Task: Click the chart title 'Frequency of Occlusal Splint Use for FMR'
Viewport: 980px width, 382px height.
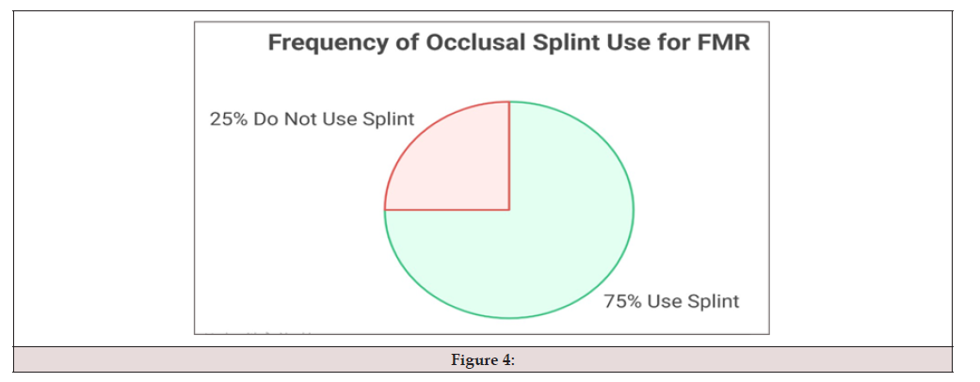Action: [508, 43]
